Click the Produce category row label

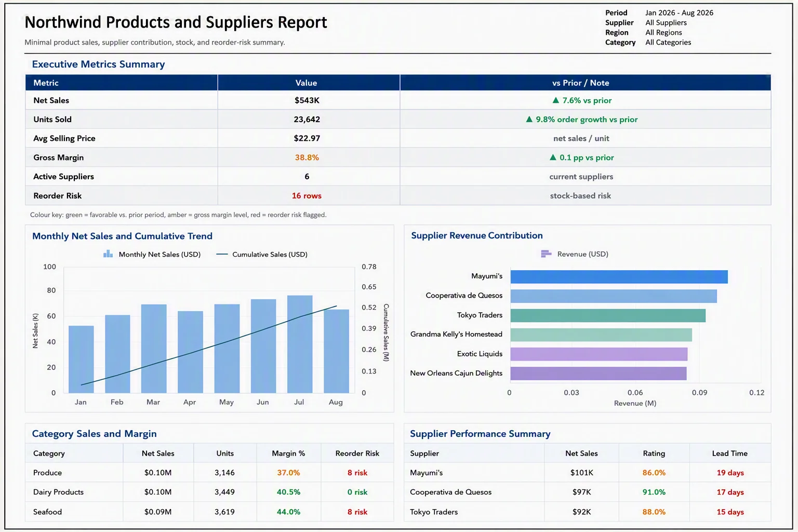pyautogui.click(x=47, y=472)
